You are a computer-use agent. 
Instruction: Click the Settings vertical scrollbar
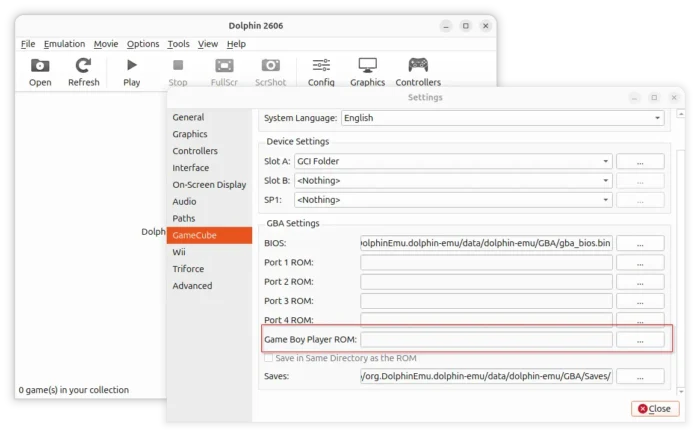coord(681,268)
